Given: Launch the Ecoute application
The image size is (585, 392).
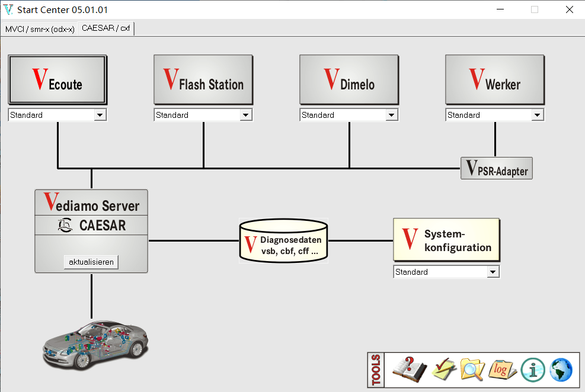Looking at the screenshot, I should [x=57, y=79].
